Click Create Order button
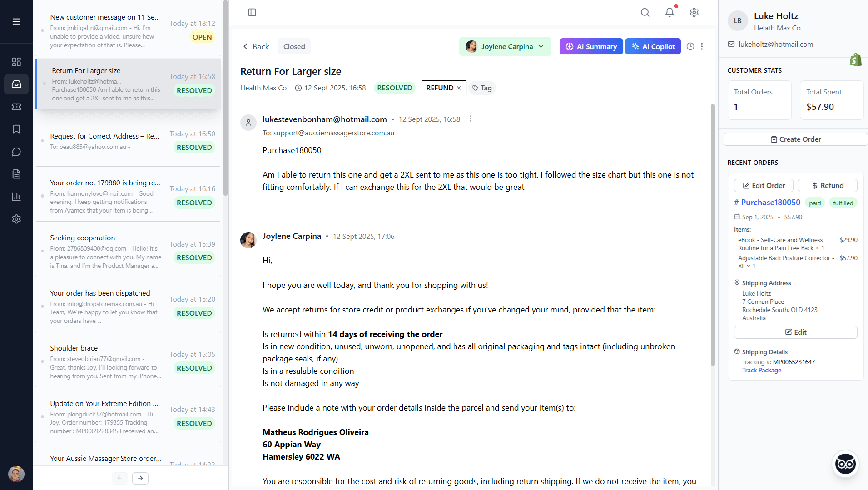The width and height of the screenshot is (868, 490). 795,139
